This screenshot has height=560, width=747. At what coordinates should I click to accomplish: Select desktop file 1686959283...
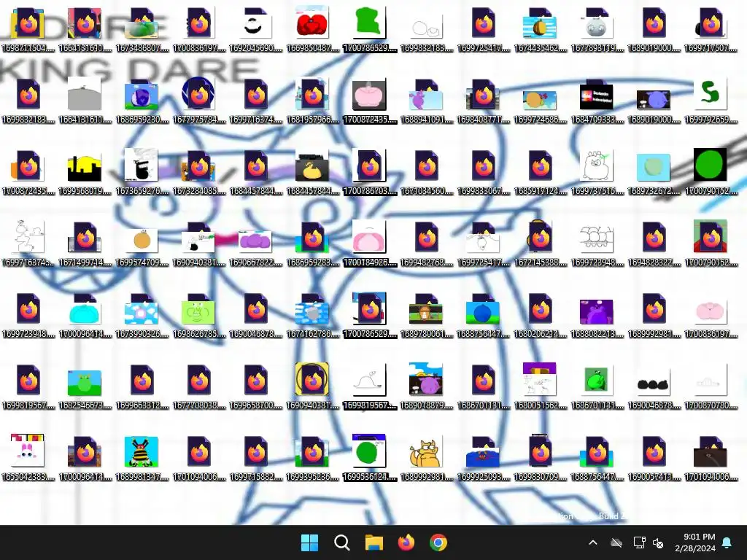[x=312, y=244]
